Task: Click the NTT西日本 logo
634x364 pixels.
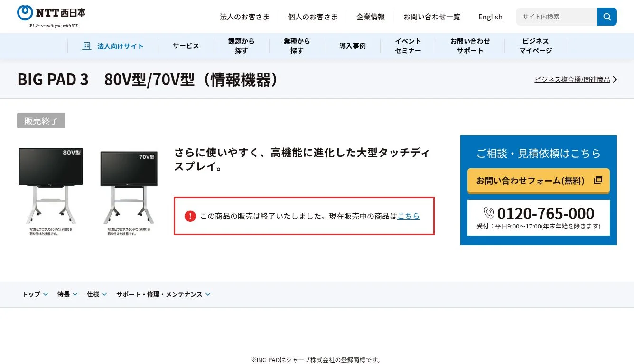Action: coord(51,16)
